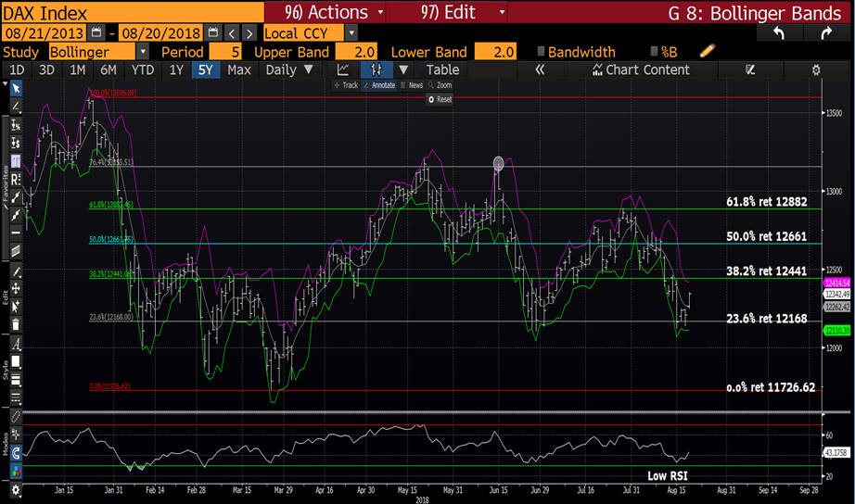Choose the pencil edit annotation tool

(16, 271)
